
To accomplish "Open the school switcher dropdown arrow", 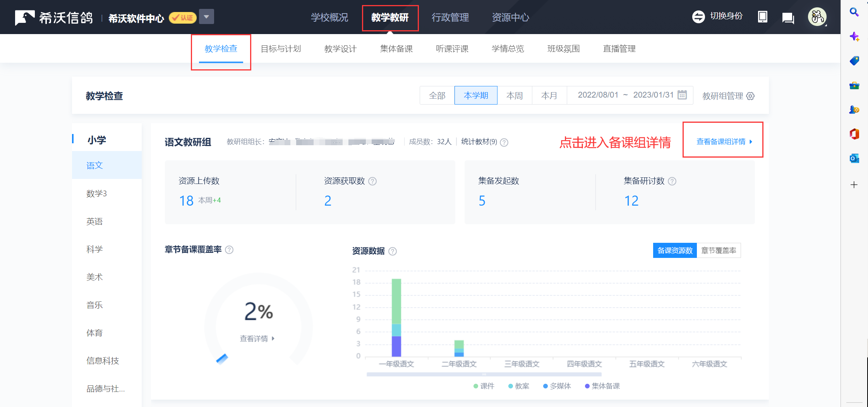I will coord(206,17).
